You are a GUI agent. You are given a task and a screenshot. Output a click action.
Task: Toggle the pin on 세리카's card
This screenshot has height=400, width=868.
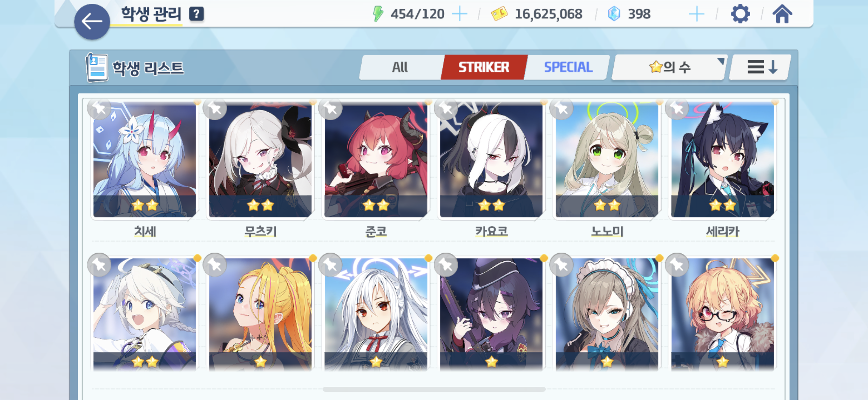click(x=677, y=109)
